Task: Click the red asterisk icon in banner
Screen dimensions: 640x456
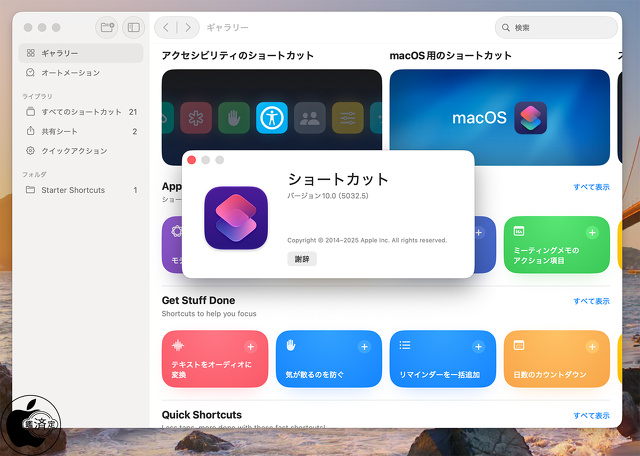Action: [x=196, y=118]
